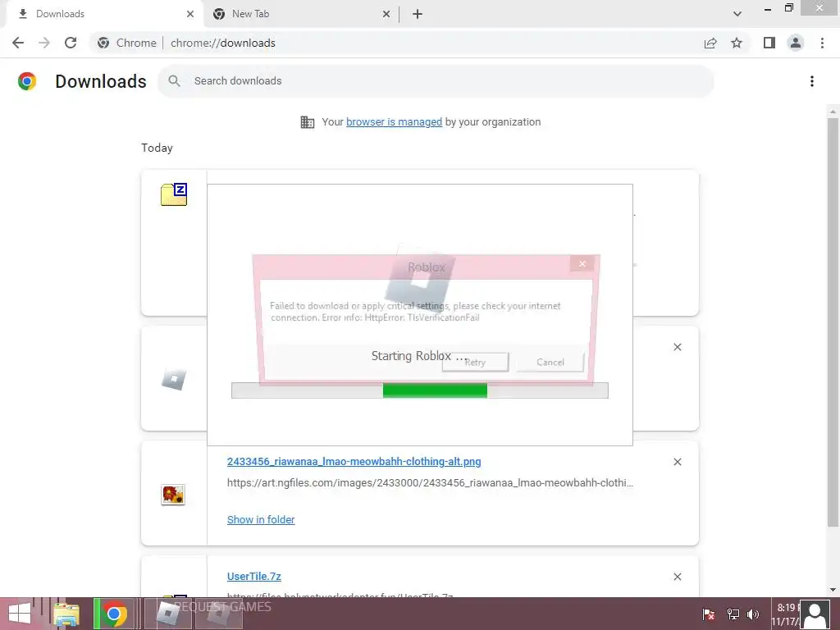Open Chrome's main three-dot menu
The height and width of the screenshot is (630, 840).
coord(822,43)
